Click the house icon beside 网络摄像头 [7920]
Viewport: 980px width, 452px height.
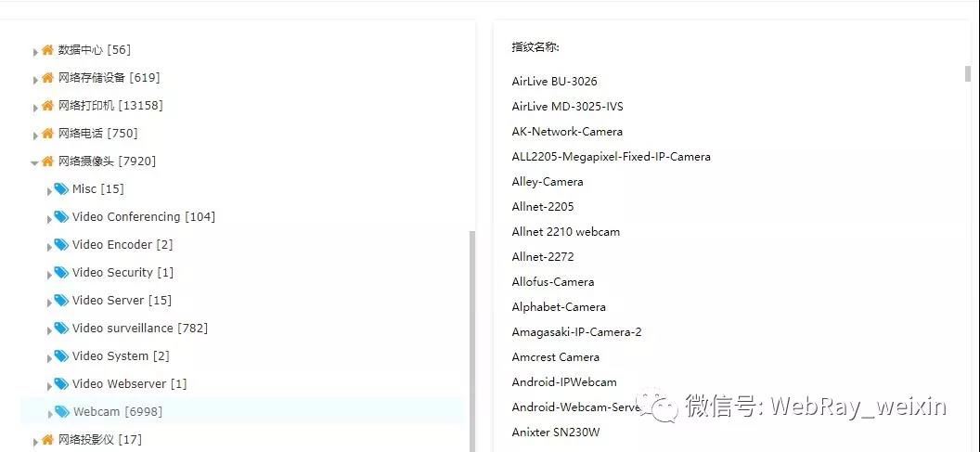point(47,161)
